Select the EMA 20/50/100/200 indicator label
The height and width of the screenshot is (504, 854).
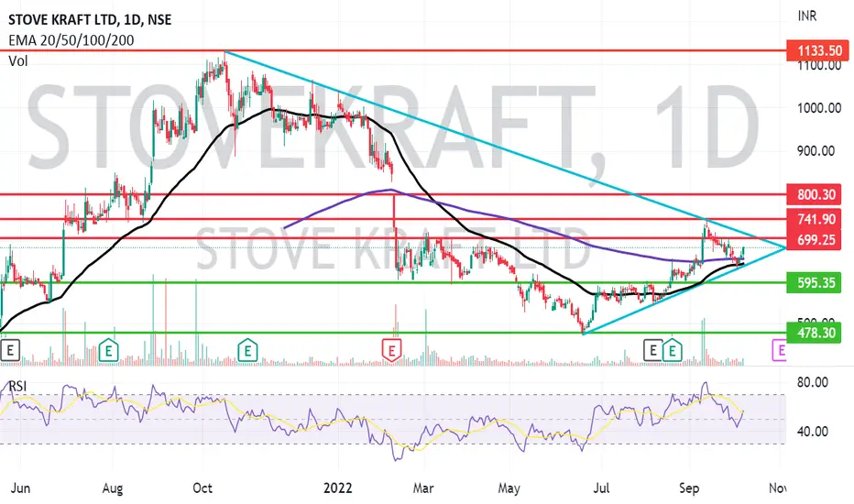click(x=71, y=40)
